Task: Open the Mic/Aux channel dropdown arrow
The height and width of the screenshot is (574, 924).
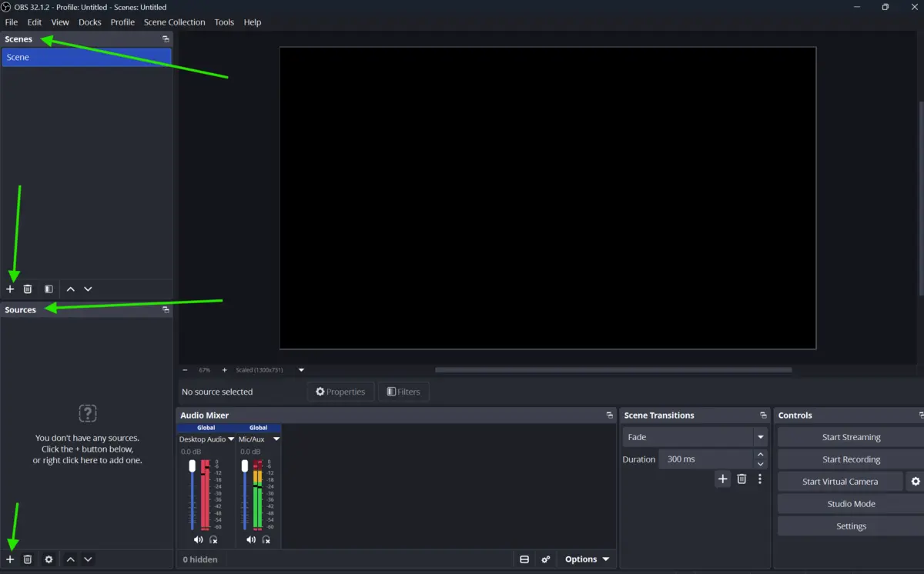Action: pyautogui.click(x=276, y=439)
